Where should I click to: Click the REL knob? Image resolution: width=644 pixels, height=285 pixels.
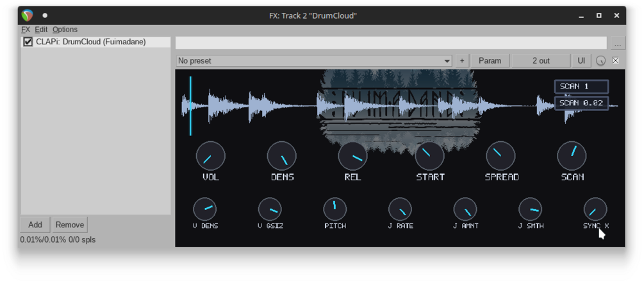[353, 156]
